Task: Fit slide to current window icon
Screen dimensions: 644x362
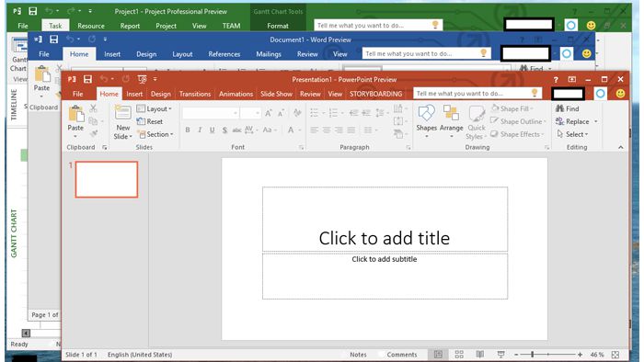Action: [615, 355]
